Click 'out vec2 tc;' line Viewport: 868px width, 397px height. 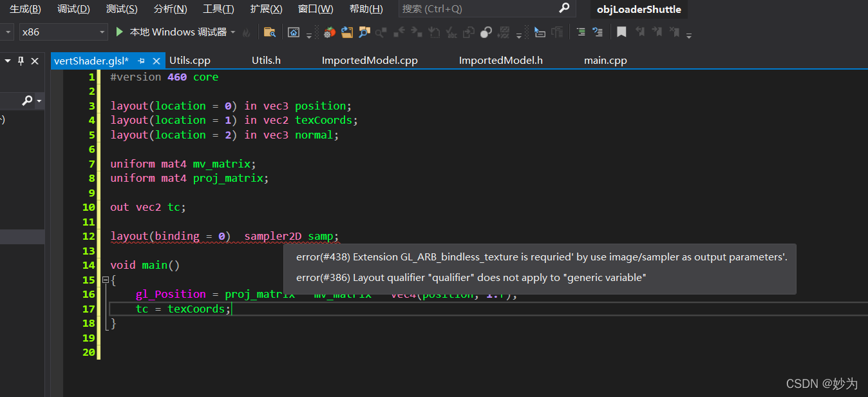click(x=148, y=207)
